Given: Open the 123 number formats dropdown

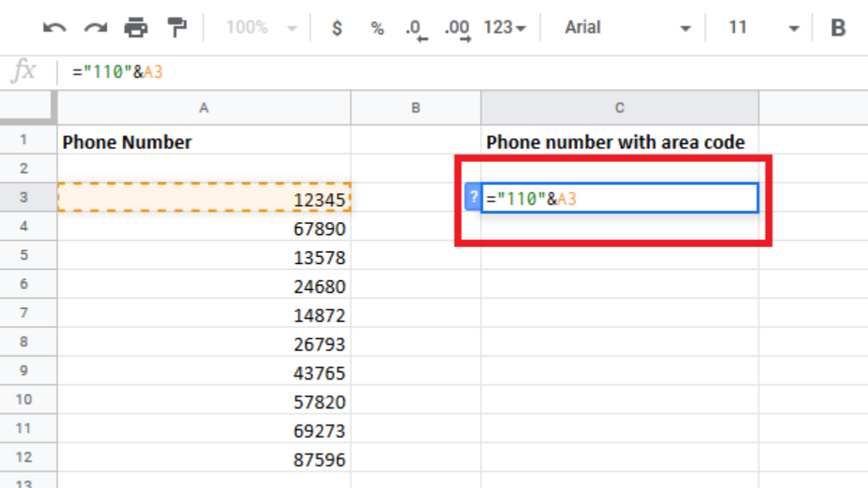Looking at the screenshot, I should tap(505, 28).
